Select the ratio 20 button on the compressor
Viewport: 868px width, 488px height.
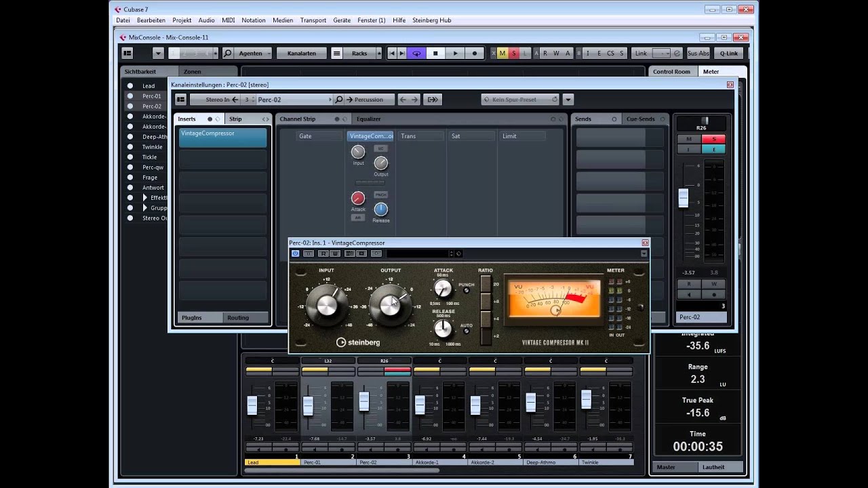coord(486,285)
